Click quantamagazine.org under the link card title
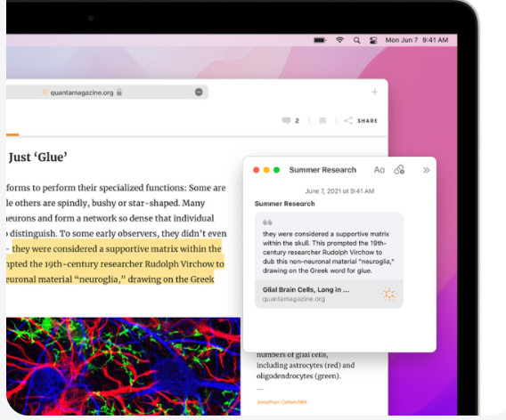The height and width of the screenshot is (420, 506). click(294, 299)
